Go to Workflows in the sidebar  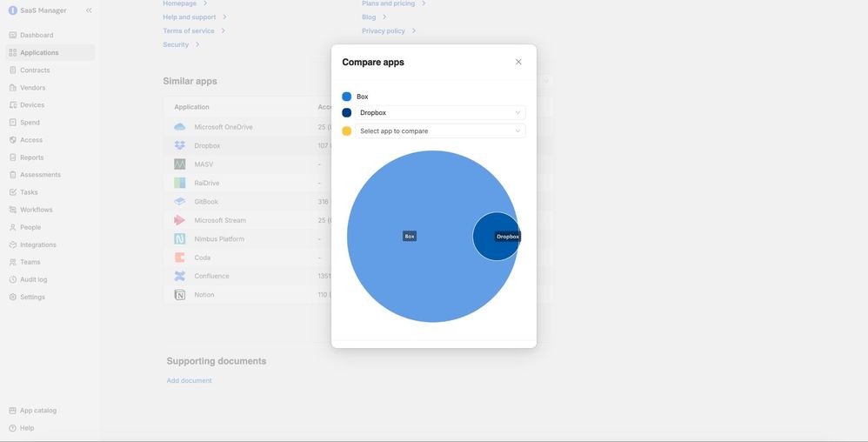[36, 210]
